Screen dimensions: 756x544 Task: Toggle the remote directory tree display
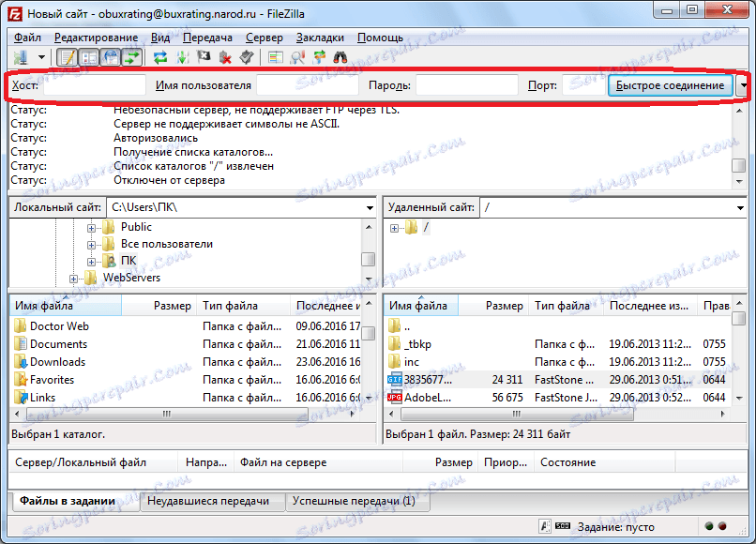(111, 57)
